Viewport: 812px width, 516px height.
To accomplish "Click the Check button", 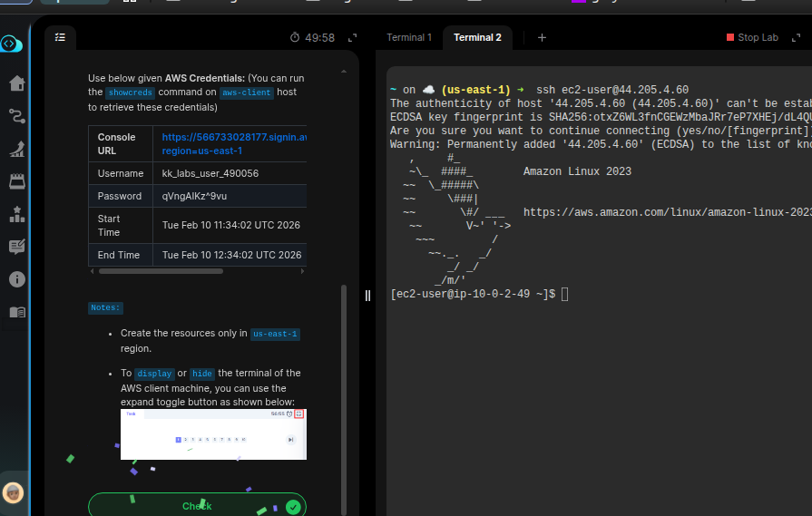I will (x=197, y=506).
